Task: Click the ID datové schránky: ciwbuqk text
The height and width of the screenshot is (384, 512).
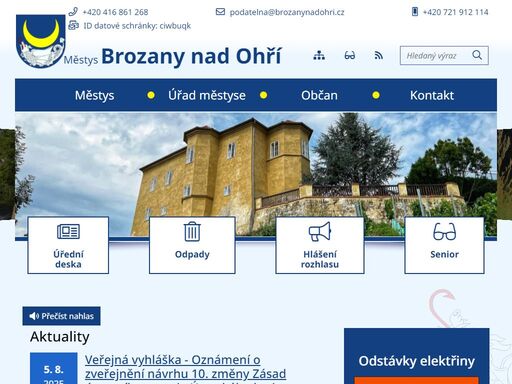Action: tap(137, 26)
